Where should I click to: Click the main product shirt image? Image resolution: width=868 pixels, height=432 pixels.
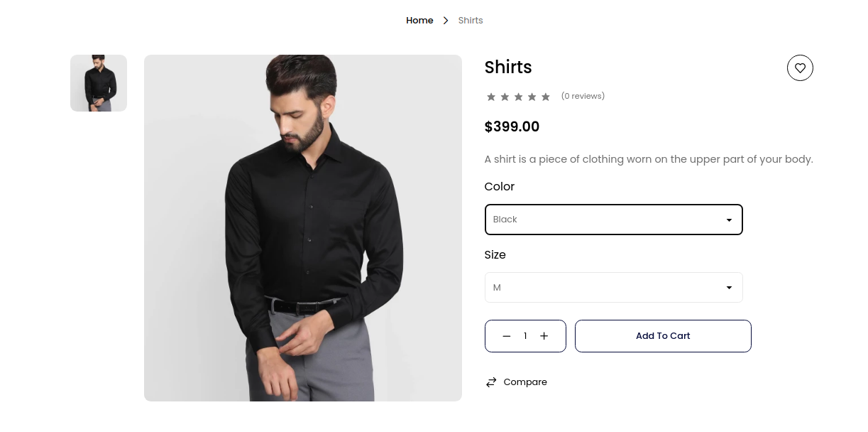tap(303, 228)
